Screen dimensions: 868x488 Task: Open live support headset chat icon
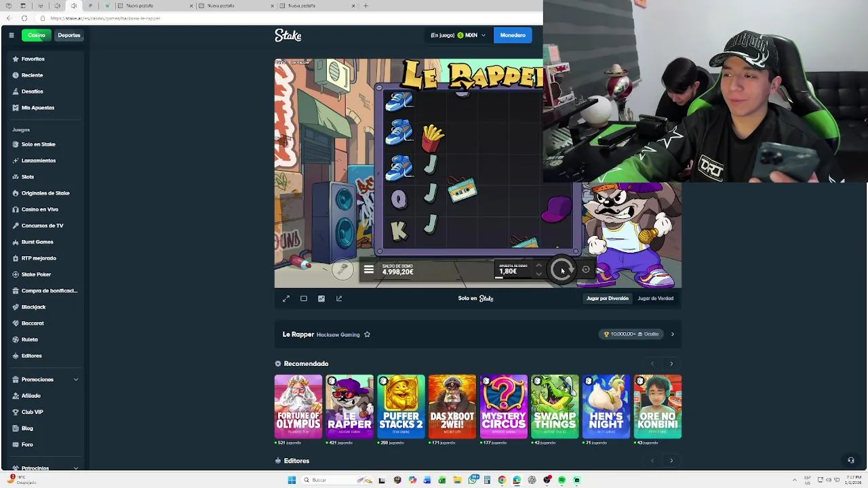coord(850,460)
